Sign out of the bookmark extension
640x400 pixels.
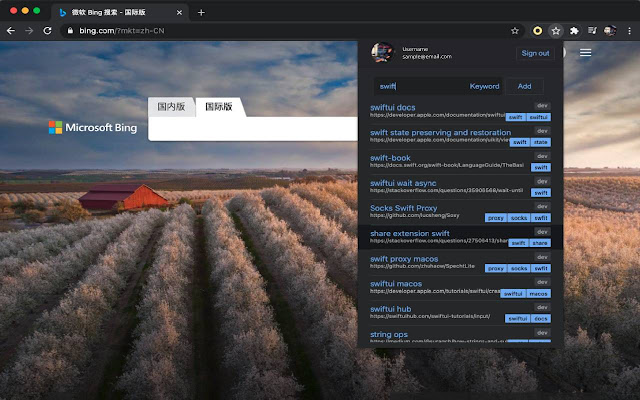pyautogui.click(x=535, y=53)
